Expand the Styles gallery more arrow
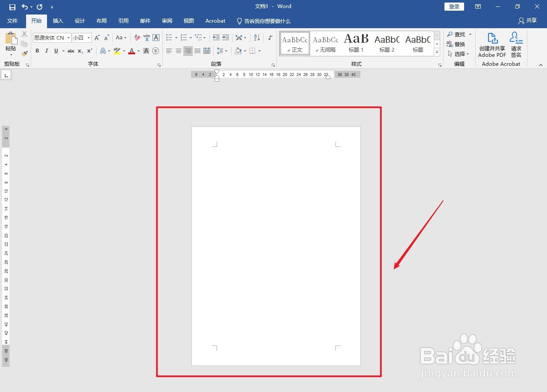 (x=437, y=52)
